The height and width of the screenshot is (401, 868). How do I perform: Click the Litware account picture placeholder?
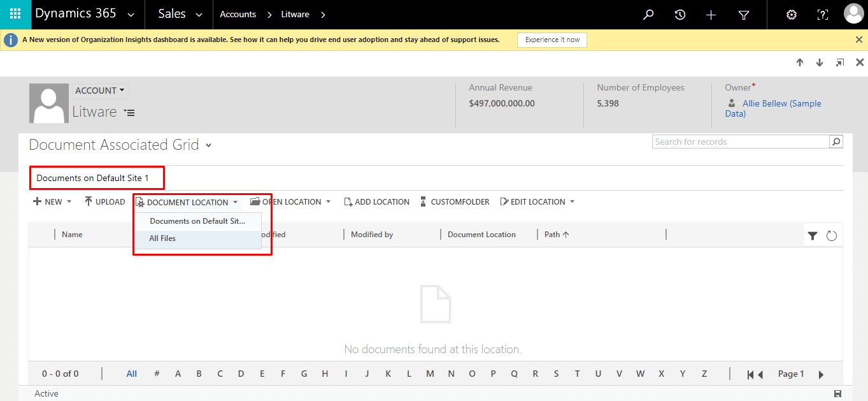click(x=49, y=103)
